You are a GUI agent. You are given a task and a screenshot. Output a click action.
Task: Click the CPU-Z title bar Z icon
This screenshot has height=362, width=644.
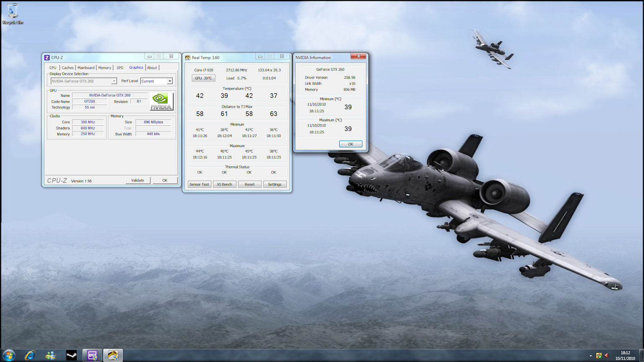tap(47, 57)
